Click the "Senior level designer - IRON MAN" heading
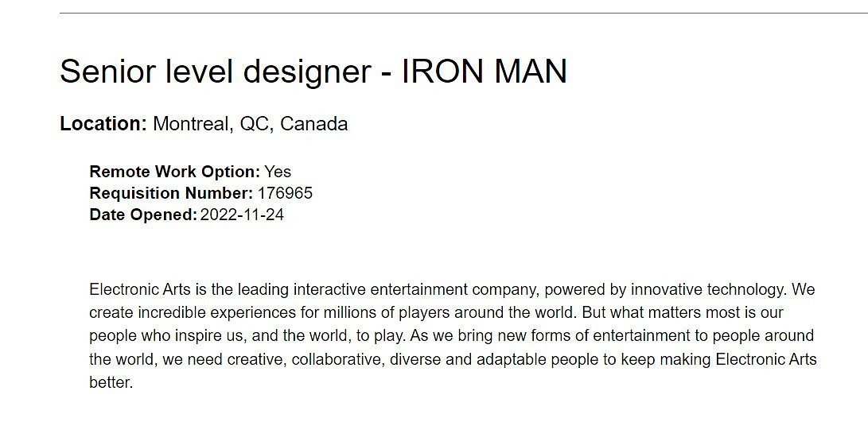Image resolution: width=868 pixels, height=422 pixels. [x=313, y=72]
